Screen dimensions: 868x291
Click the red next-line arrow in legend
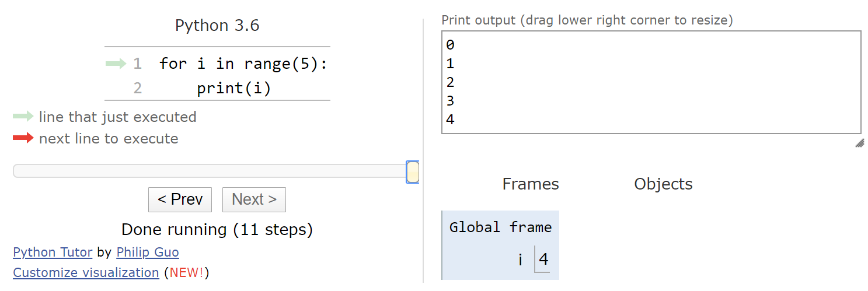[23, 138]
